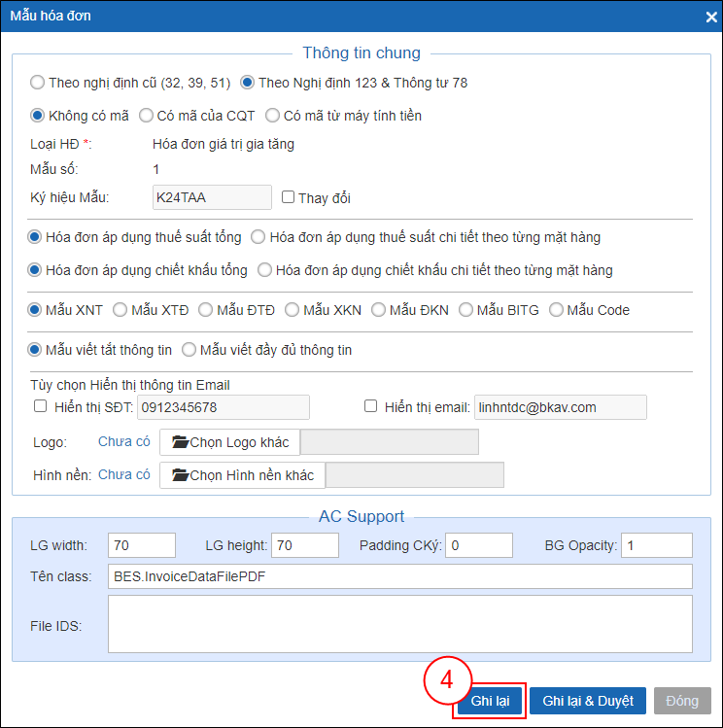Pick the Mẫu Code template
The image size is (723, 728).
tap(556, 310)
